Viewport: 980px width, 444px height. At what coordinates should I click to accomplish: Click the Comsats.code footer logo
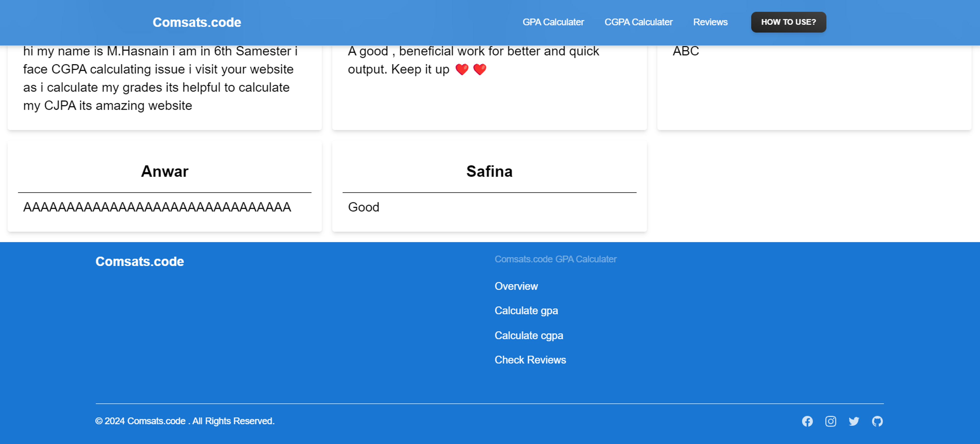click(140, 261)
